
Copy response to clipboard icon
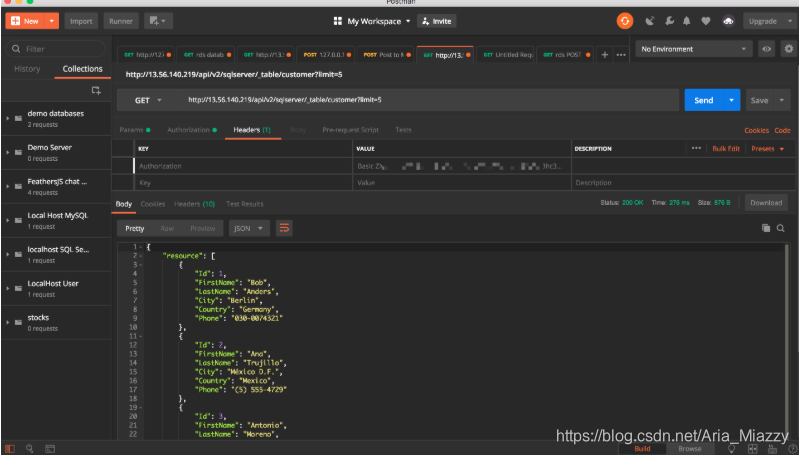pos(765,228)
